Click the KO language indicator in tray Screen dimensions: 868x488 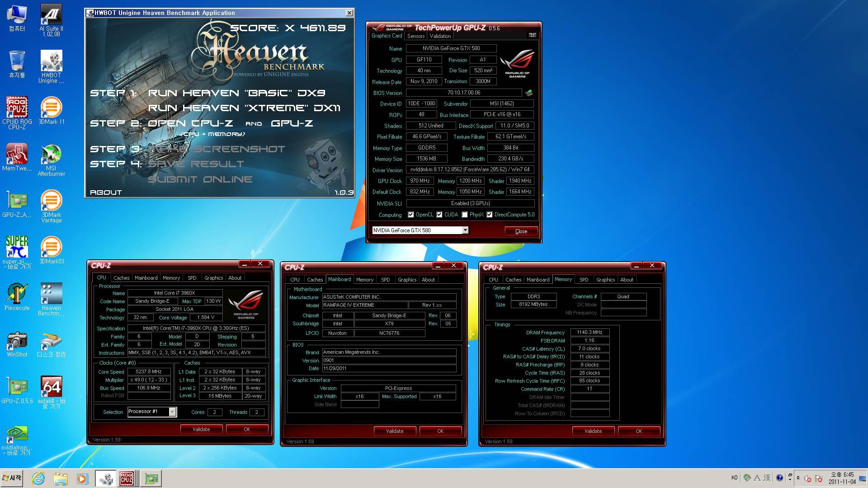click(x=734, y=478)
